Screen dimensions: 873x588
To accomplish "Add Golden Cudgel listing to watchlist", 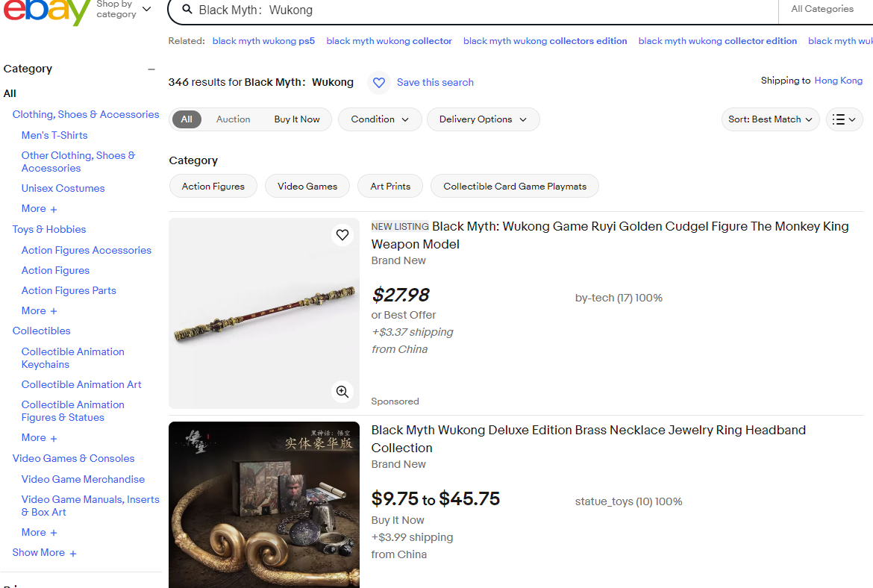I will [x=342, y=235].
